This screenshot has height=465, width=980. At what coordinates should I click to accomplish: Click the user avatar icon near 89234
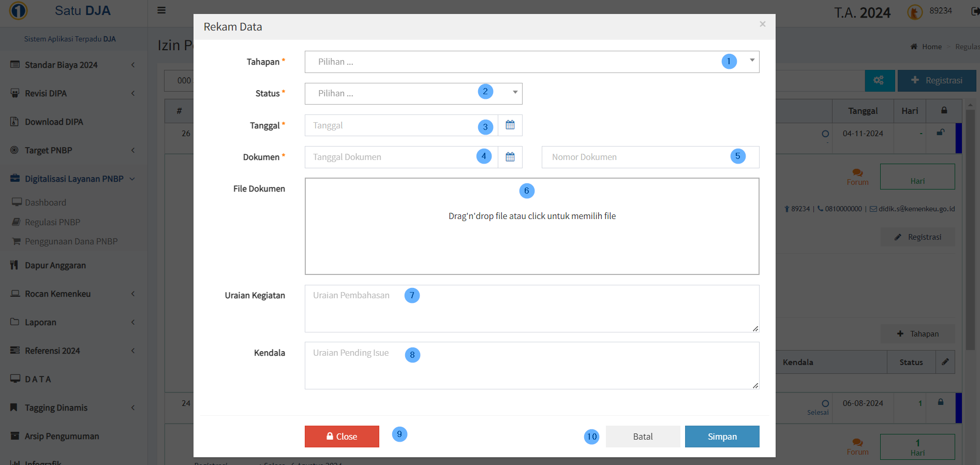914,12
